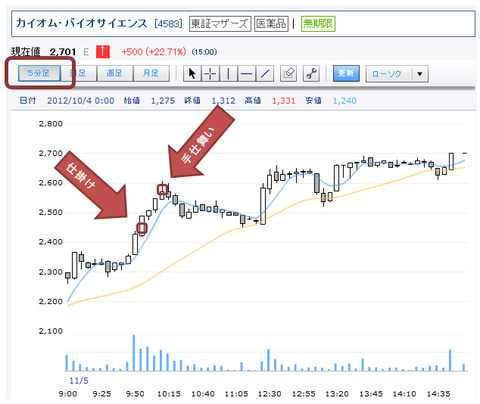Click the stock code [4583]
Viewport: 480px width, 404px height.
coord(169,24)
